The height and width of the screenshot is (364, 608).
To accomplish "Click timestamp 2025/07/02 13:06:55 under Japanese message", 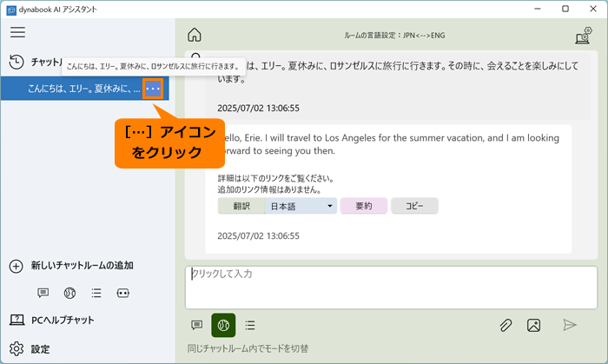I will 258,108.
